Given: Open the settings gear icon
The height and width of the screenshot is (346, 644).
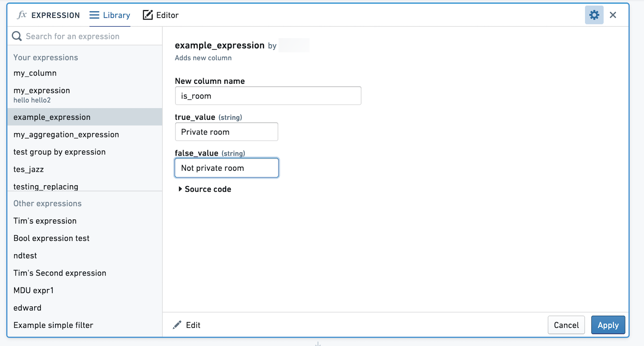Looking at the screenshot, I should click(x=594, y=15).
